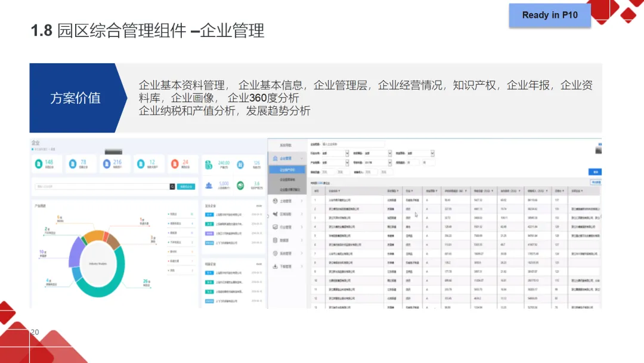The image size is (644, 363).
Task: Click the blue round icon beside 126
Action: click(240, 165)
